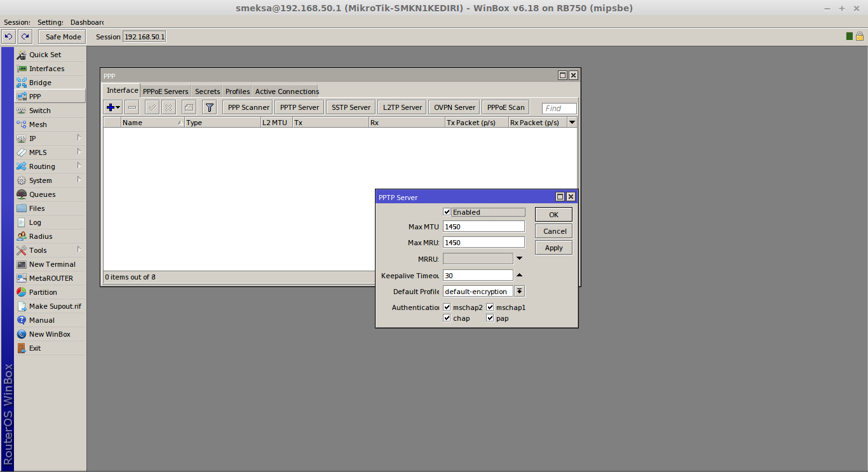This screenshot has width=868, height=472.
Task: Click Make Supout.rif
Action: click(50, 306)
